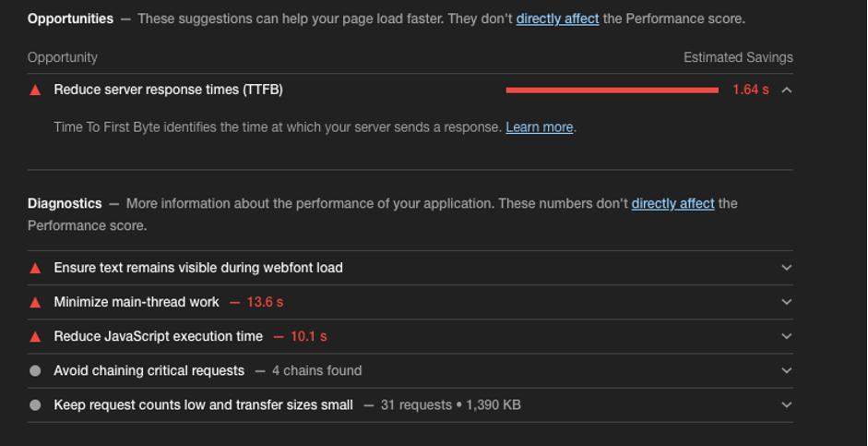Expand the Minimize main-thread work chevron
Viewport: 868px width, 446px height.
(786, 302)
